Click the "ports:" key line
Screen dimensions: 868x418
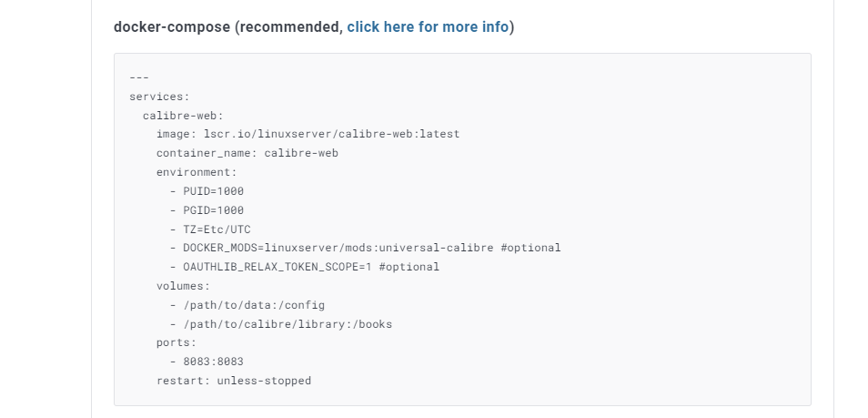click(x=176, y=343)
